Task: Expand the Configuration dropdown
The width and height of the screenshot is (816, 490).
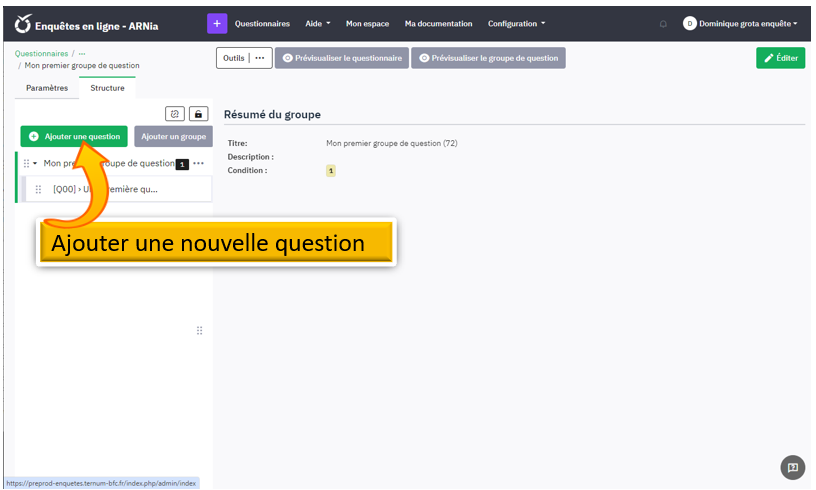Action: pyautogui.click(x=516, y=24)
